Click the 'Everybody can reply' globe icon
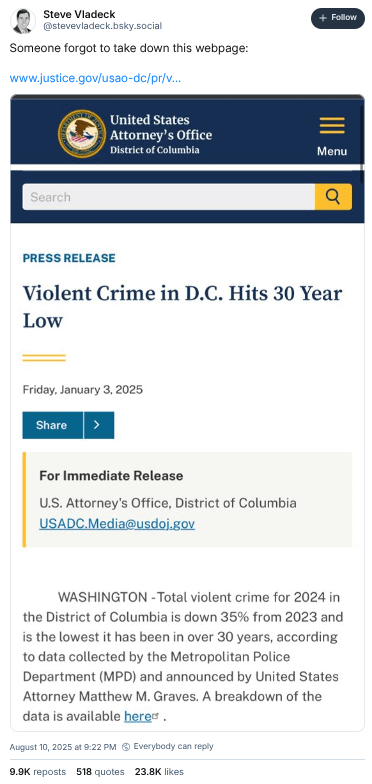 click(126, 746)
